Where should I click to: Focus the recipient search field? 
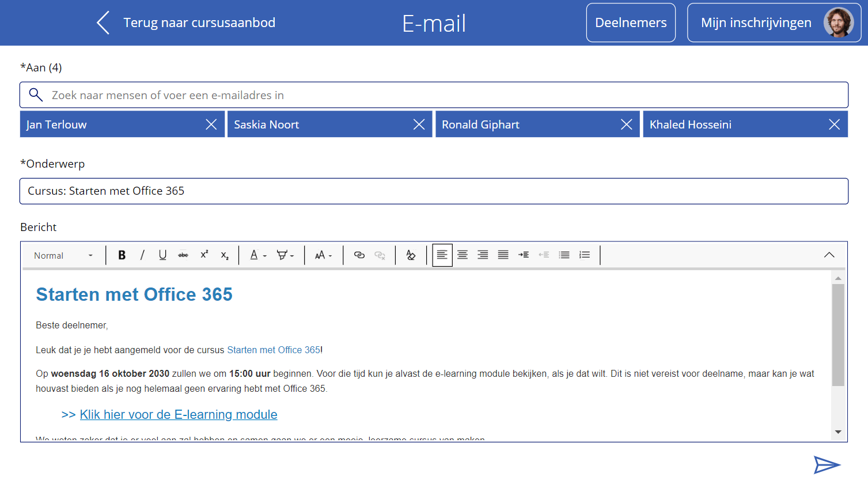point(434,95)
